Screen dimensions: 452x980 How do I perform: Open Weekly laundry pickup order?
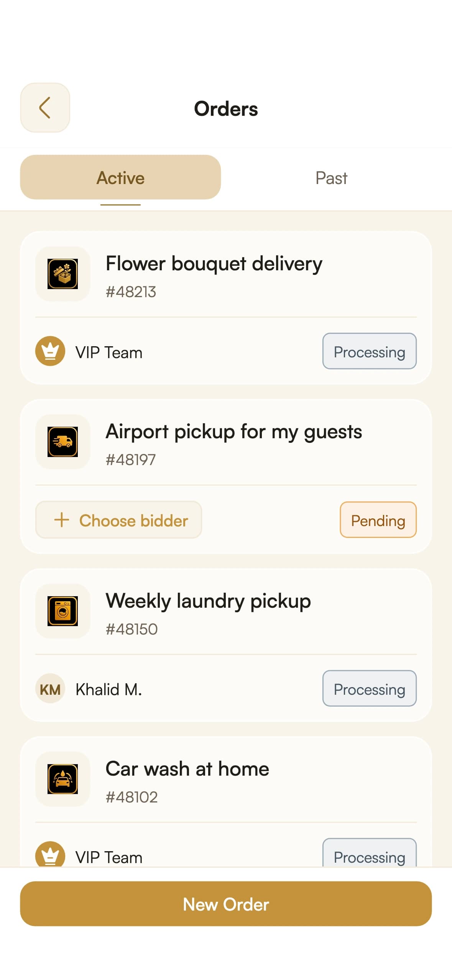pos(208,601)
